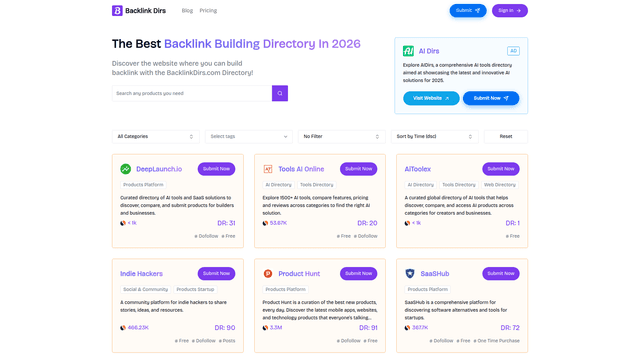The height and width of the screenshot is (360, 640).
Task: Click the Submit button in header
Action: (468, 11)
